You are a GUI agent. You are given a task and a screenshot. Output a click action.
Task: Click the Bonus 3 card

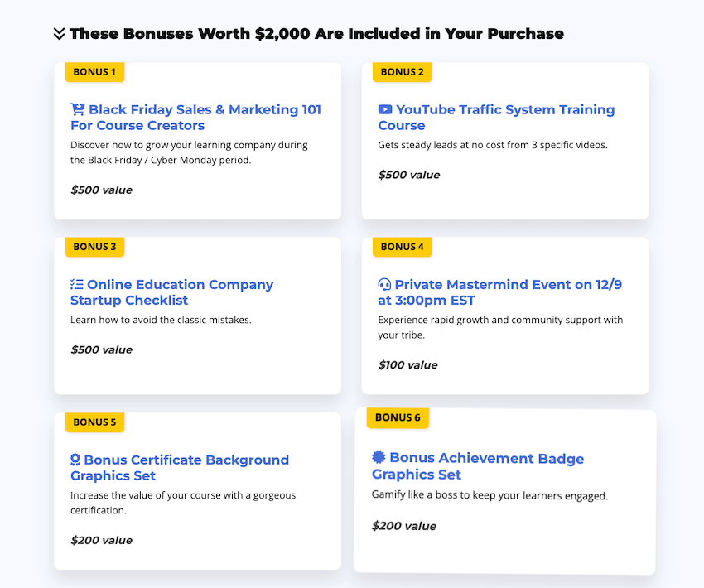(x=197, y=315)
